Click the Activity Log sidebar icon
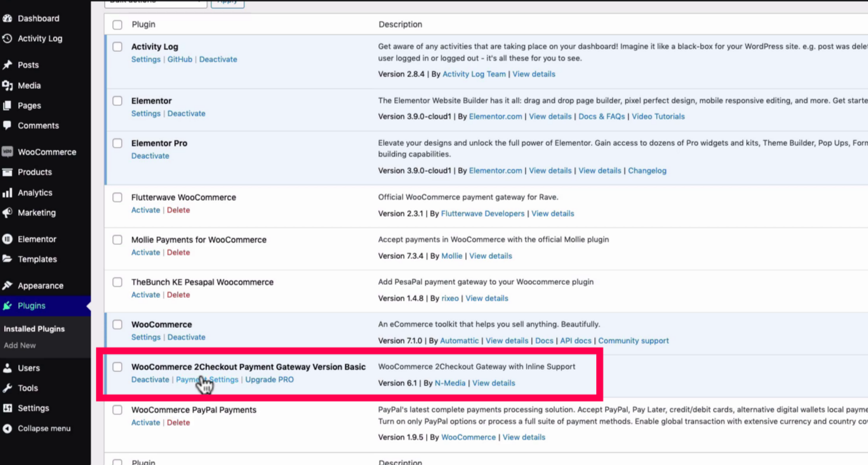Image resolution: width=868 pixels, height=465 pixels. coord(8,39)
